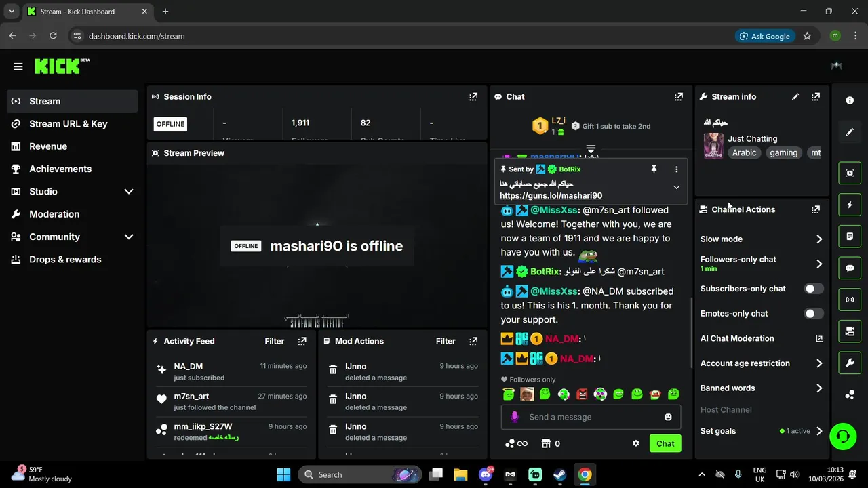The height and width of the screenshot is (488, 868).
Task: Toggle the broadcast session widget in right sidebar
Action: [x=850, y=300]
